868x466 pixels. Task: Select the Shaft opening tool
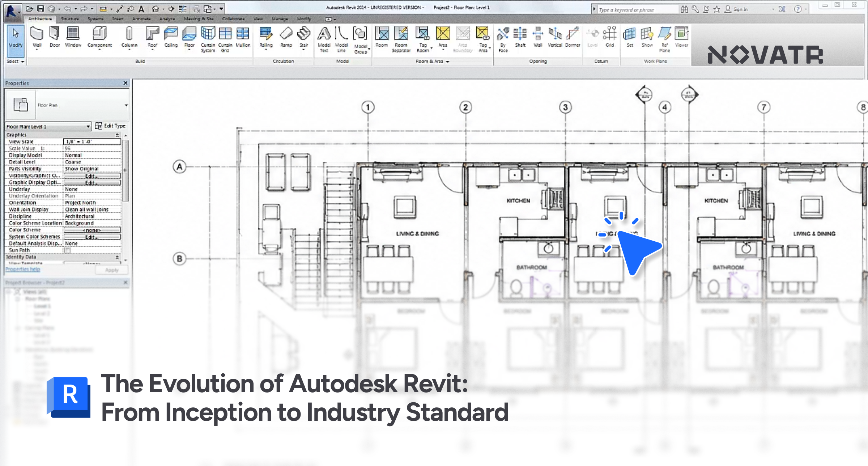click(520, 37)
